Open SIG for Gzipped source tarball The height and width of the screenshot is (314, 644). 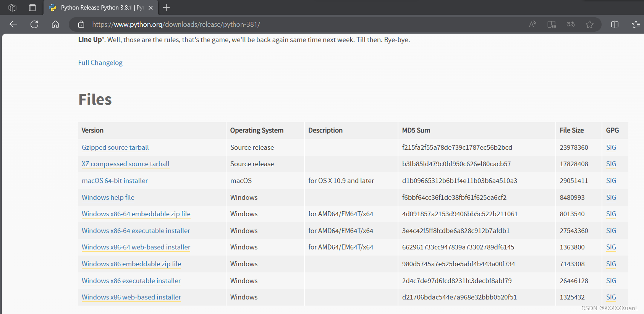(x=611, y=147)
